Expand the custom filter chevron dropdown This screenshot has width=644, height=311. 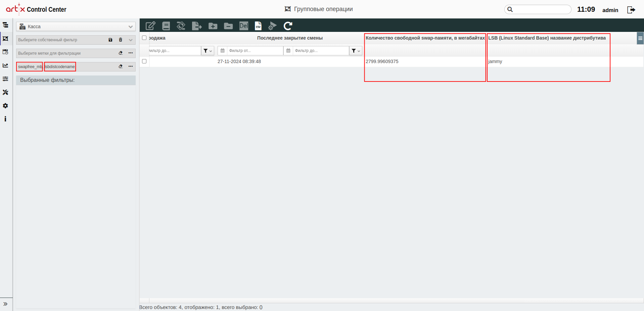131,40
